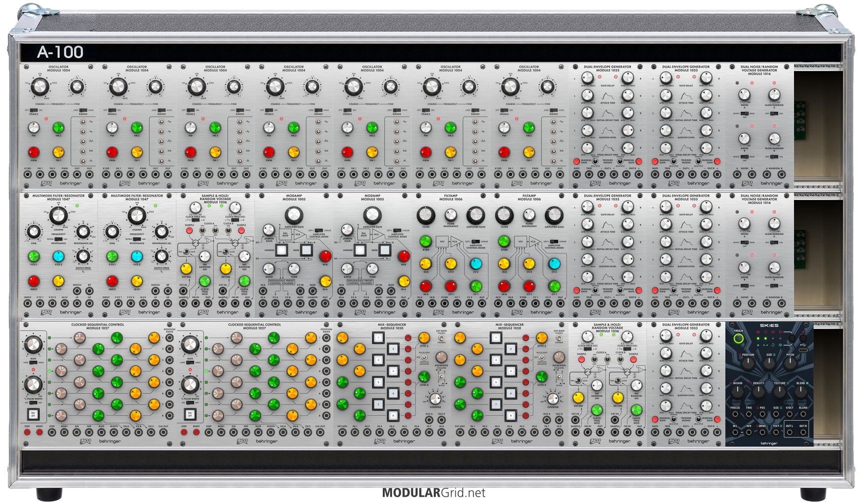Click step button 8 on left Mix-Sequencer
This screenshot has height=503, width=868.
click(x=393, y=416)
